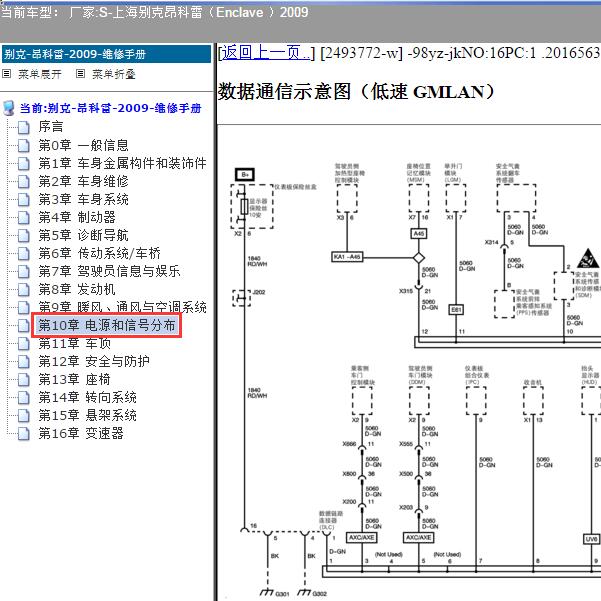Click the heading 数据通信示意图（低速 GMLAN）
The image size is (601, 601).
(x=357, y=92)
